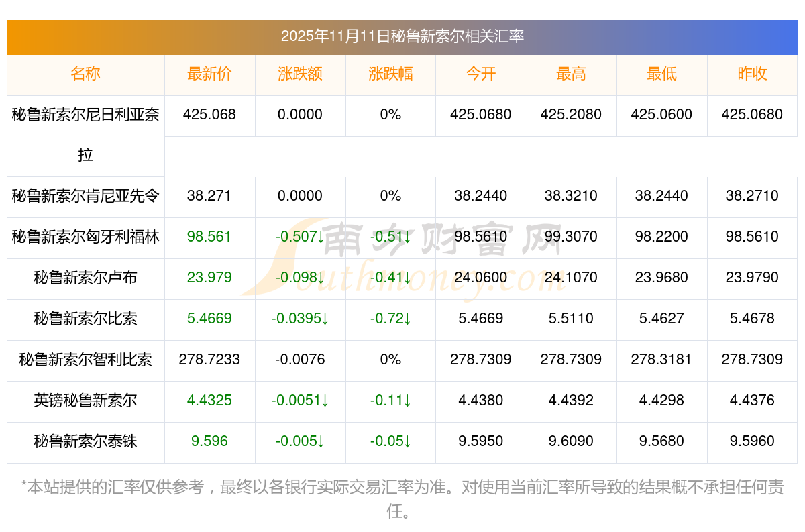Click the disclaimer text beginning *本站提供的汇率
Viewport: 805px width, 532px height.
[402, 499]
